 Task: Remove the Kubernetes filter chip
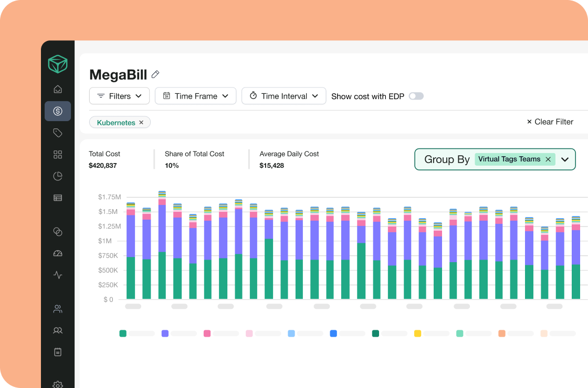coord(141,123)
